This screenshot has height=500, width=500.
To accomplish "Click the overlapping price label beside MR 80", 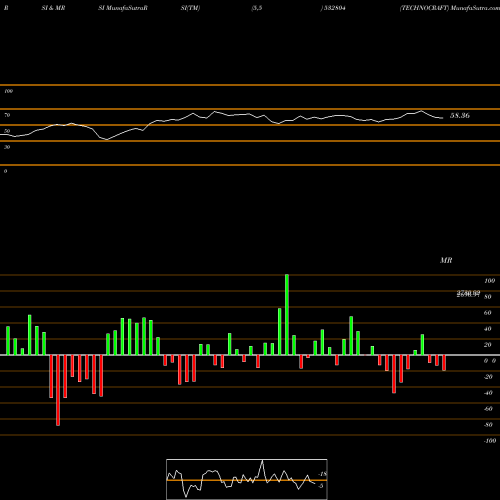I will coord(468,294).
